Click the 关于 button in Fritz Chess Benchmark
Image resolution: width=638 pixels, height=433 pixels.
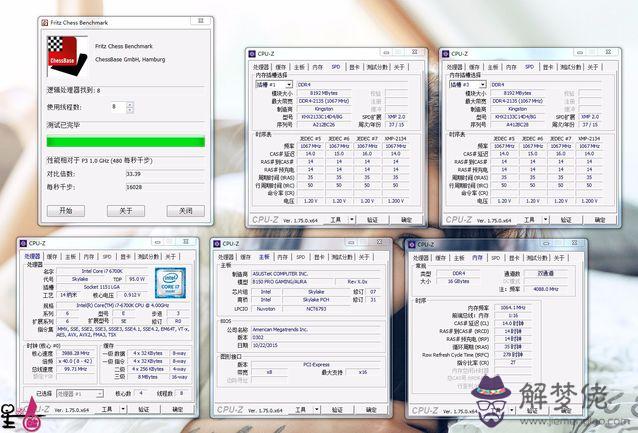click(x=126, y=211)
